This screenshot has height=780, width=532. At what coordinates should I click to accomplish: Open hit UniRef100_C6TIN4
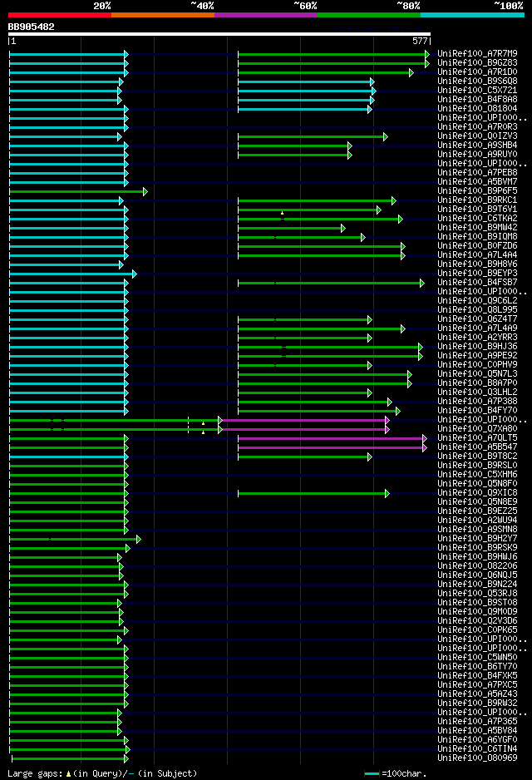tap(477, 749)
